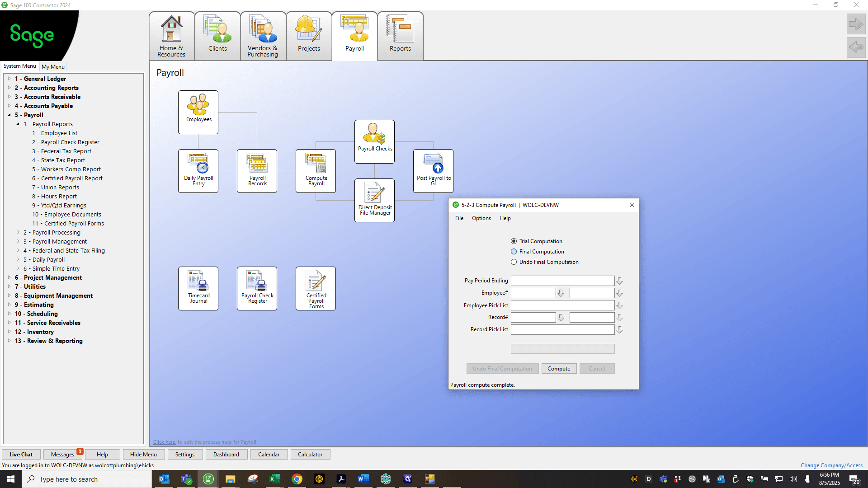This screenshot has width=868, height=488.
Task: Open the Dashboard button
Action: pos(226,455)
